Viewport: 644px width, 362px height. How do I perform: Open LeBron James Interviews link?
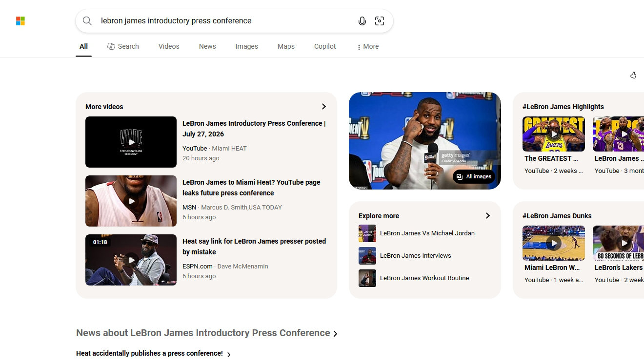coord(416,256)
